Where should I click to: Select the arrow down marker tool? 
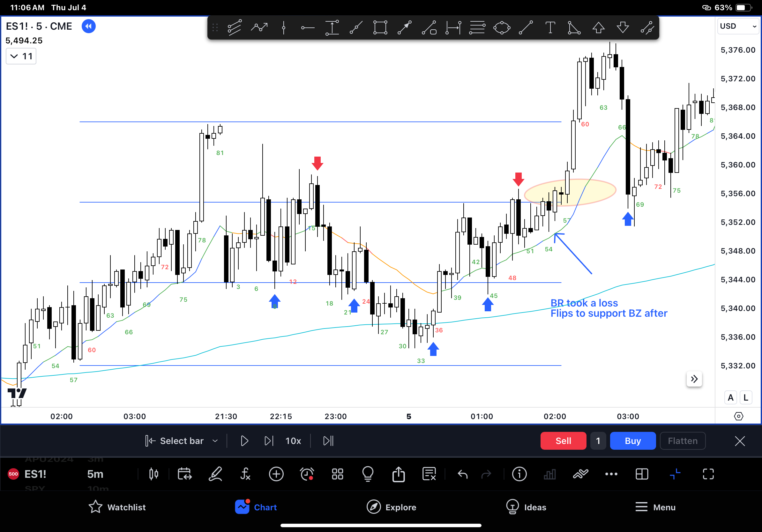(x=623, y=27)
